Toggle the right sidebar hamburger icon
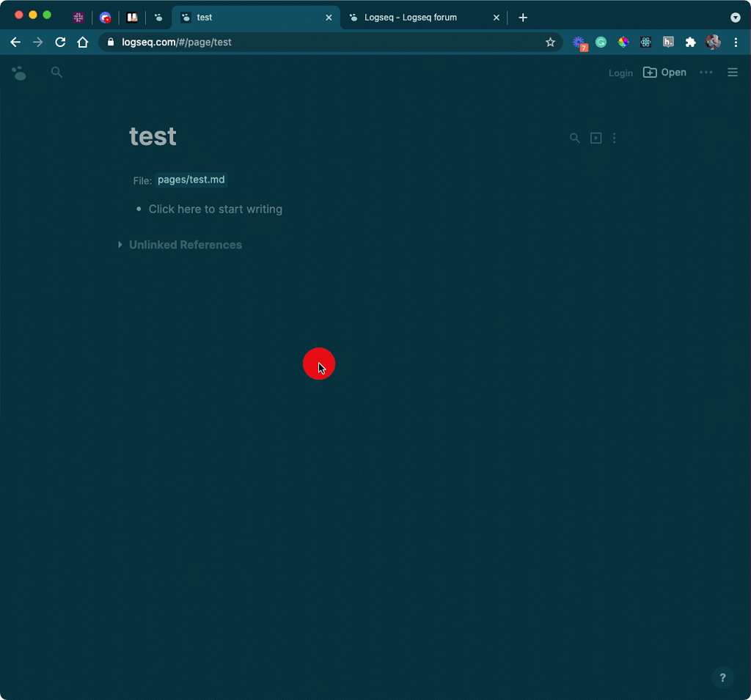Screen dimensions: 751x700 click(732, 72)
